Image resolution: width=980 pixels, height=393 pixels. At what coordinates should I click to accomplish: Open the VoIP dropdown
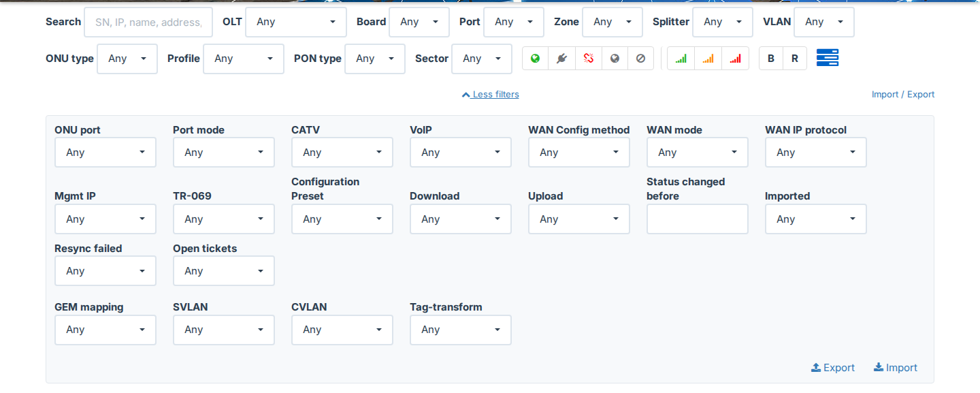point(461,153)
